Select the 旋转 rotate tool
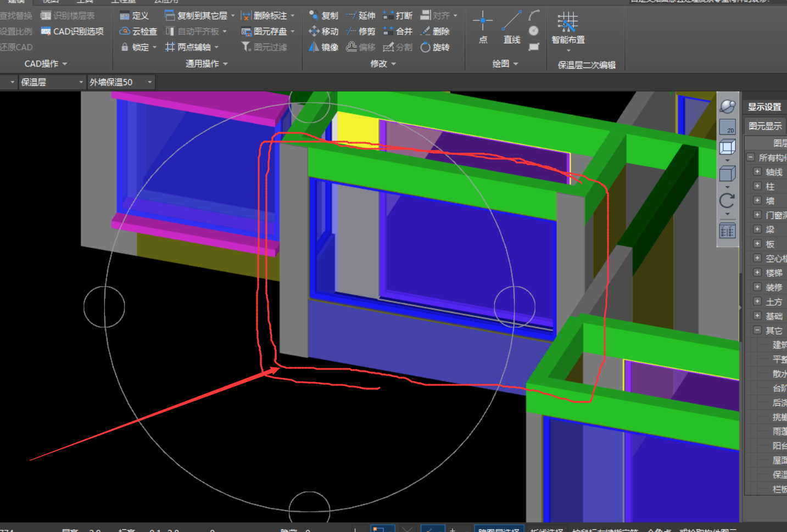Screen dimensions: 787x532 [435, 47]
